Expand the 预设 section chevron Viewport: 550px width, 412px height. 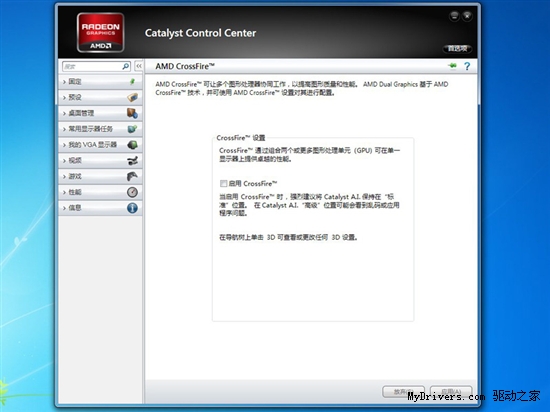click(64, 97)
